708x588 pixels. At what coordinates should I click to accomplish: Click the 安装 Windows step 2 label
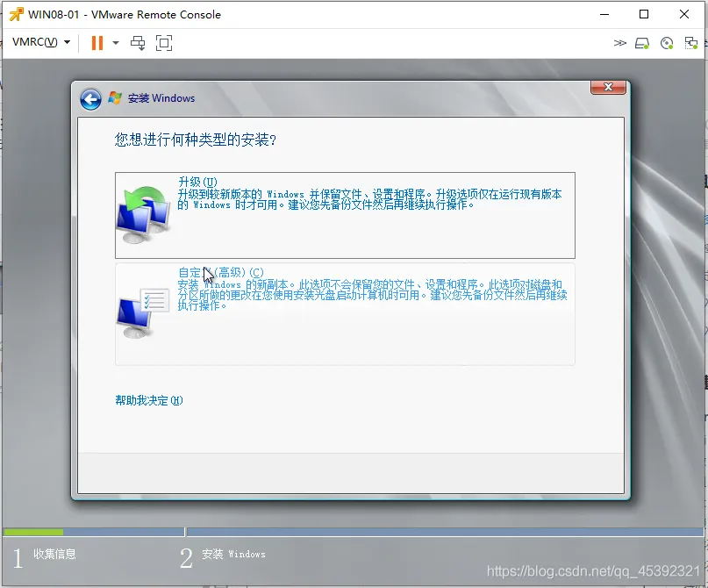click(x=233, y=554)
